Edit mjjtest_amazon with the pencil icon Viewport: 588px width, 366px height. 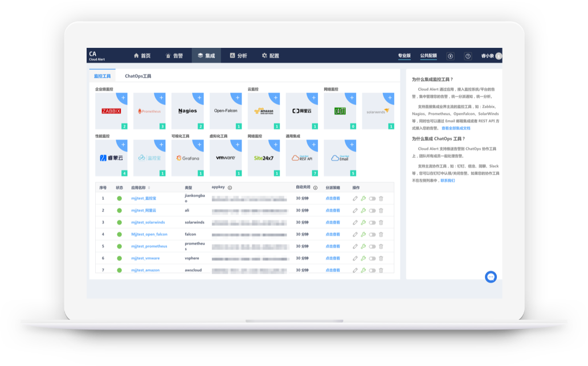(x=355, y=270)
